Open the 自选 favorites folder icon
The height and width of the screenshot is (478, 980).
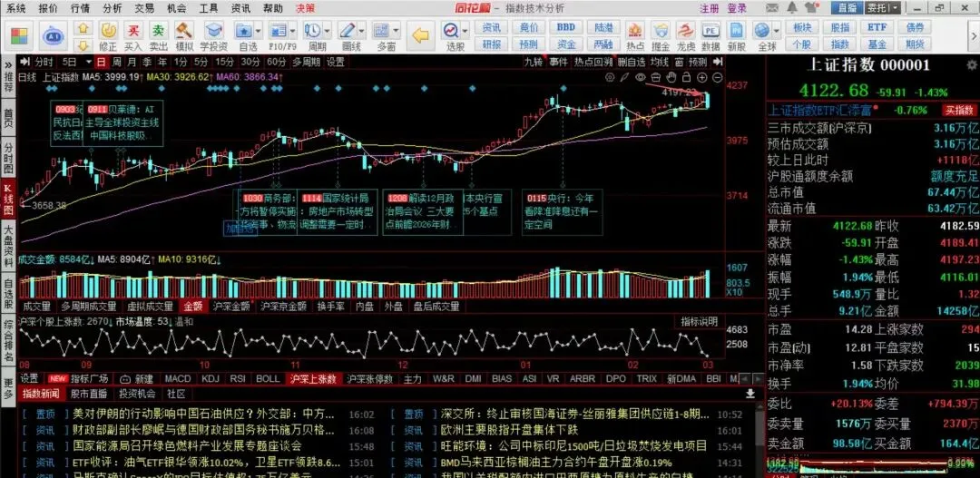click(245, 30)
